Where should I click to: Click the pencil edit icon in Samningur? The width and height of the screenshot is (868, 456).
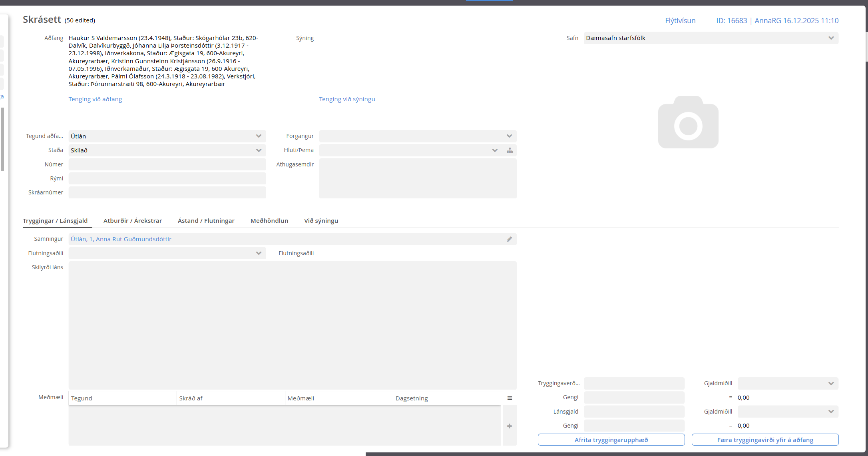coord(509,239)
